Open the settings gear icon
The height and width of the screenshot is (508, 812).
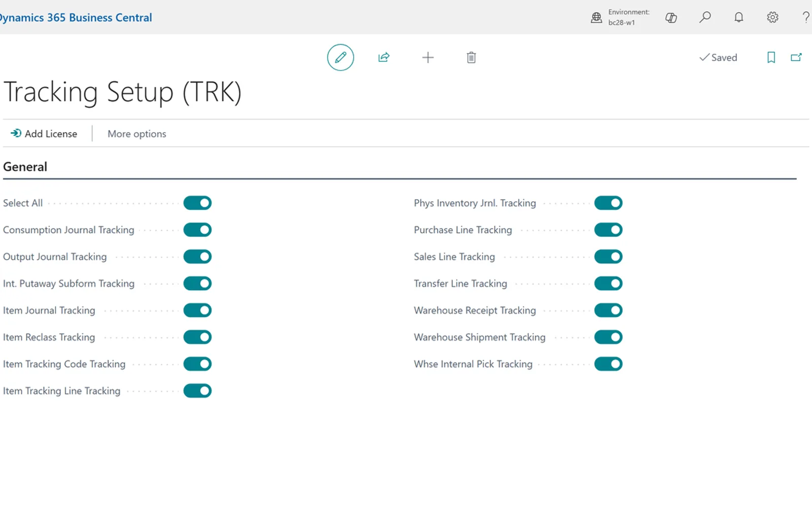[772, 17]
